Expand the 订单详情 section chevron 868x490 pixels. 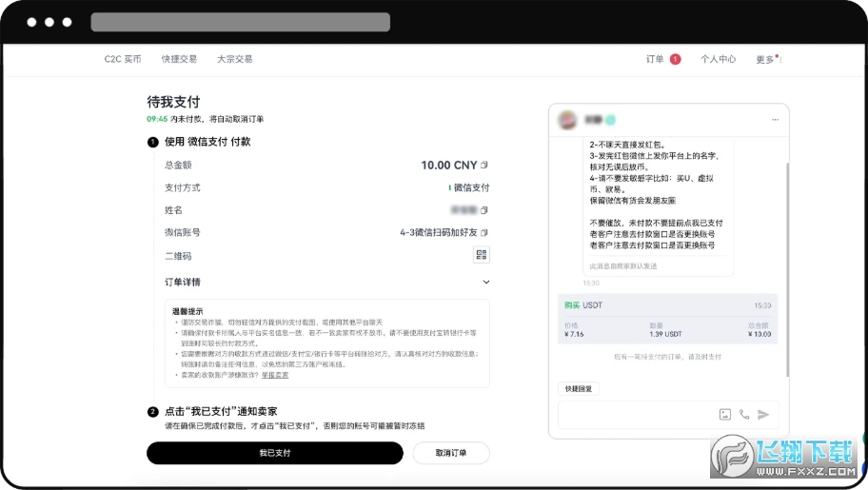click(x=486, y=282)
